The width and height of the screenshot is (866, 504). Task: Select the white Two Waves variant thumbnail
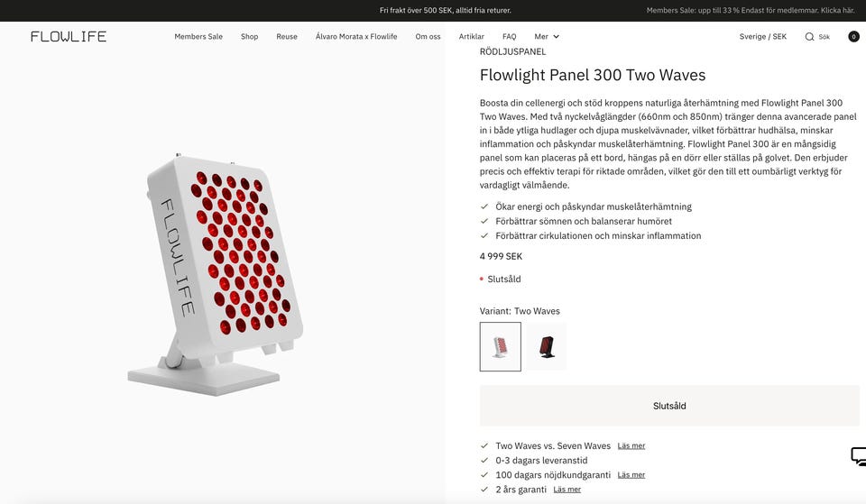point(501,347)
